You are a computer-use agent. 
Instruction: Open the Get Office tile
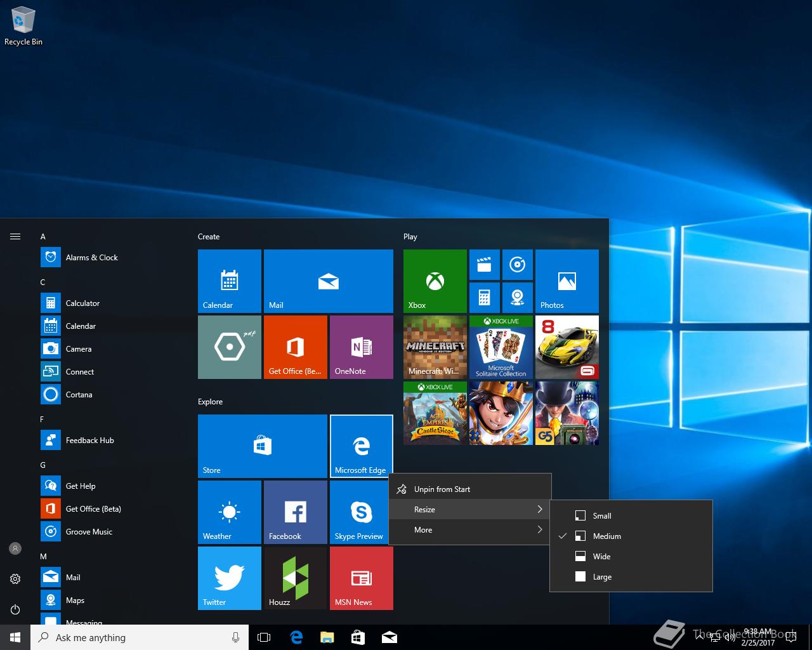(296, 347)
